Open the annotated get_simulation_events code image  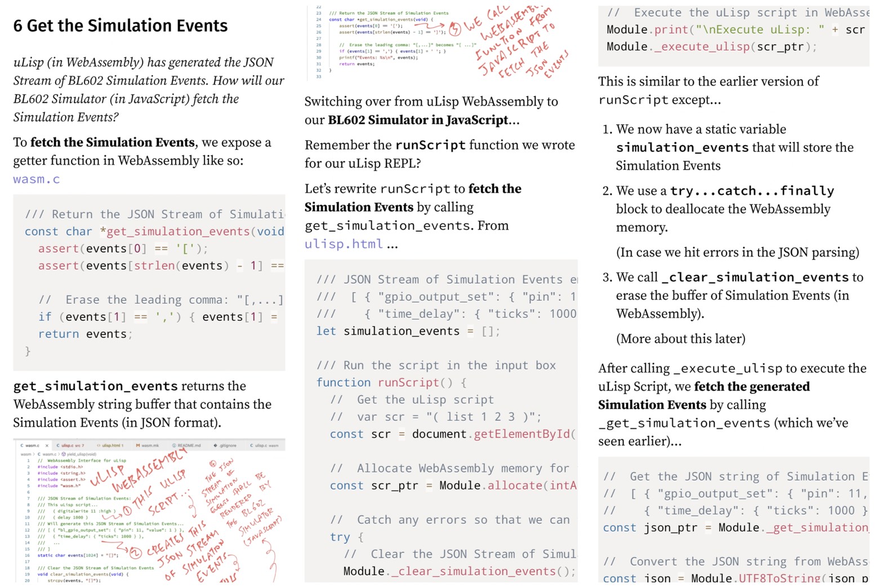[441, 43]
